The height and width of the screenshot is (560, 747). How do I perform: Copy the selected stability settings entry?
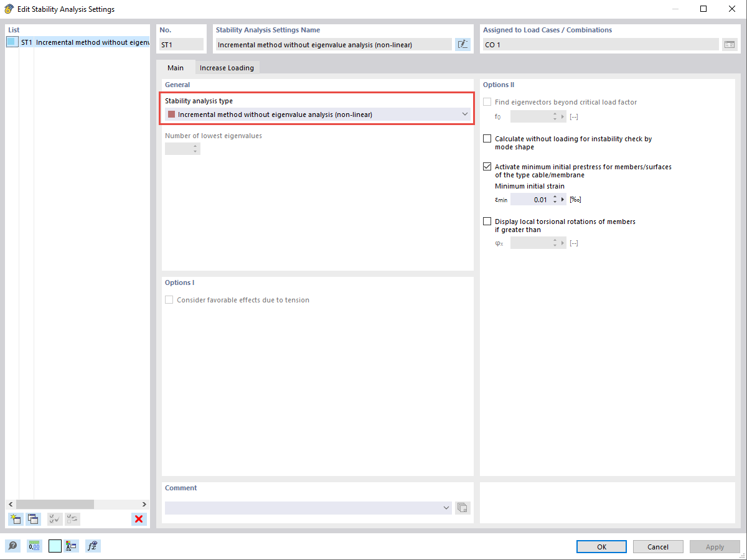pyautogui.click(x=33, y=519)
